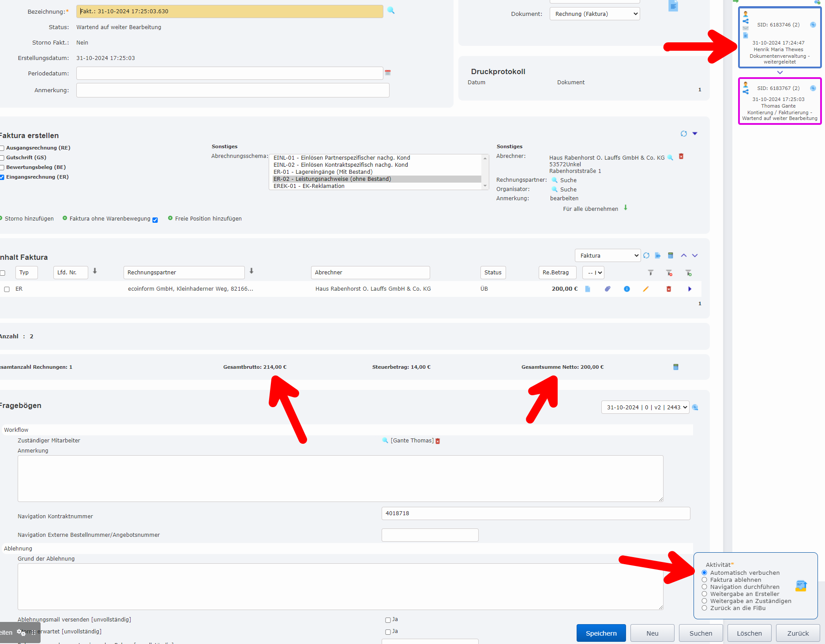The height and width of the screenshot is (644, 825).
Task: Select the Faktura ablehnen radio button
Action: click(705, 580)
